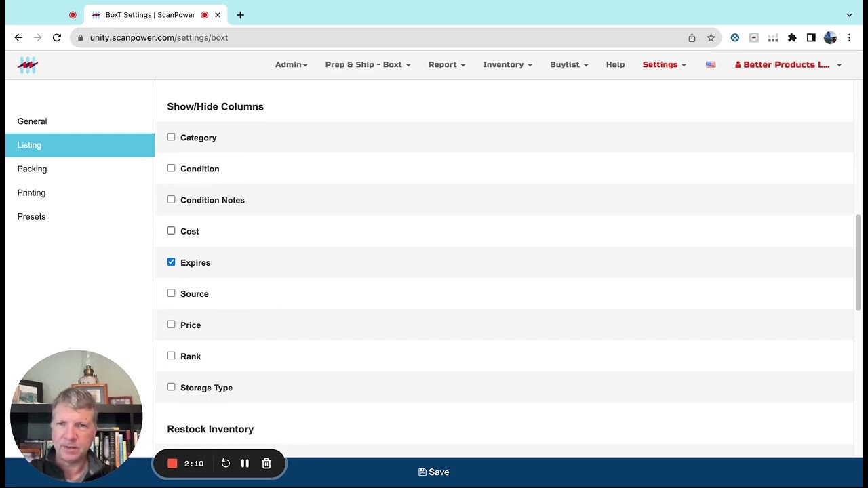Click the ScanPower logo icon
This screenshot has height=488, width=868.
pos(27,65)
